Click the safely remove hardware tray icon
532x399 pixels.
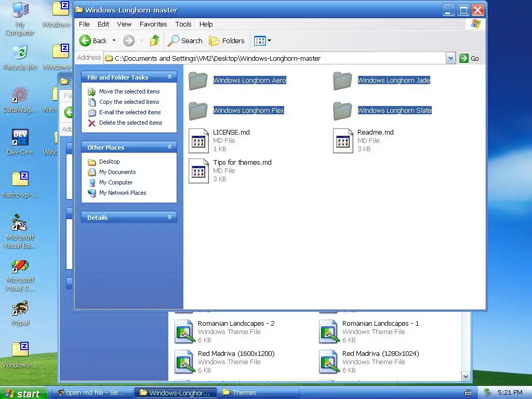pos(487,392)
